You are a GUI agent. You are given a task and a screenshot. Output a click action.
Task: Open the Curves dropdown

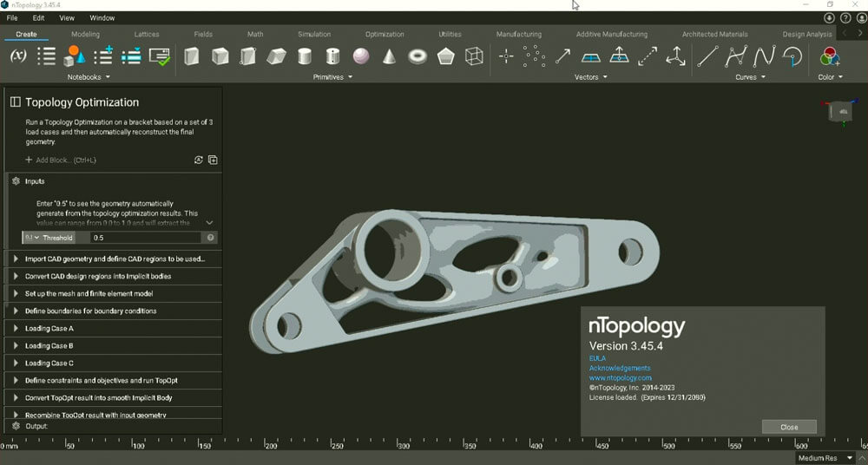coord(750,77)
